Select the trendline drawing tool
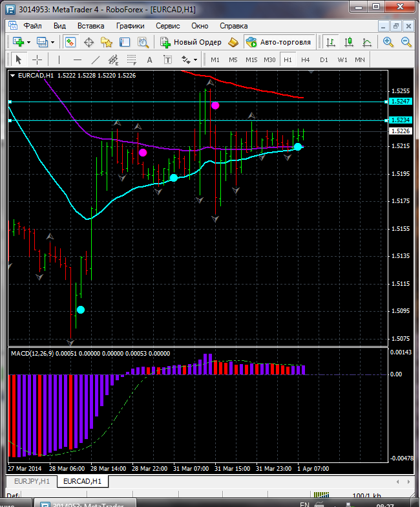Viewport: 420px width, 507px height. [96, 59]
